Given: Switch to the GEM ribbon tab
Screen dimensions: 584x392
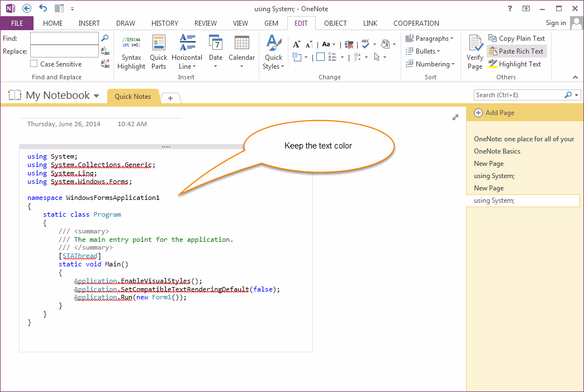Looking at the screenshot, I should [272, 23].
